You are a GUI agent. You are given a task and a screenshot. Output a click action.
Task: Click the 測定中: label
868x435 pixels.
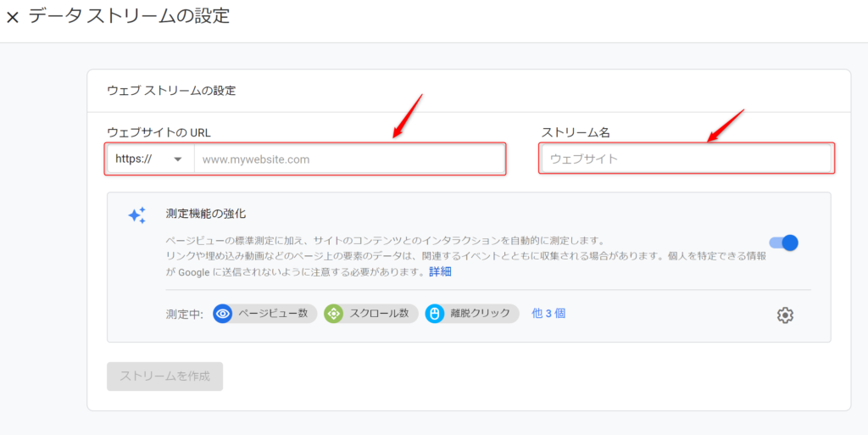(x=185, y=314)
